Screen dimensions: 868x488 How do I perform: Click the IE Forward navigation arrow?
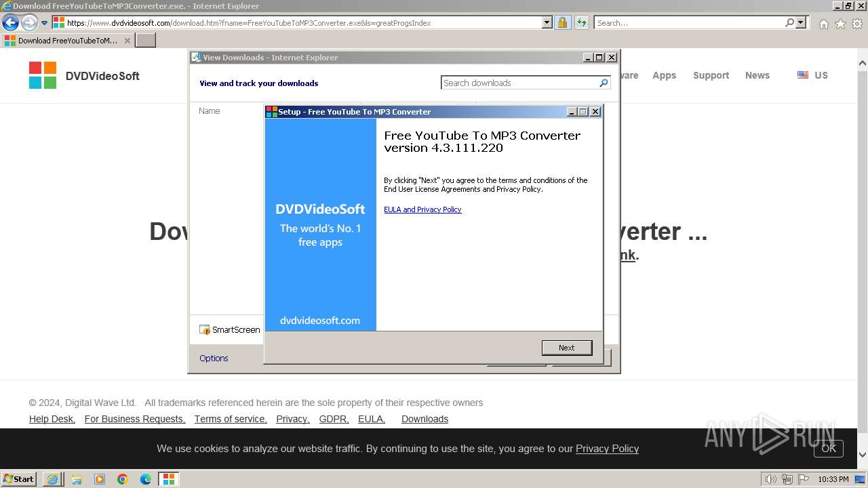(x=29, y=22)
